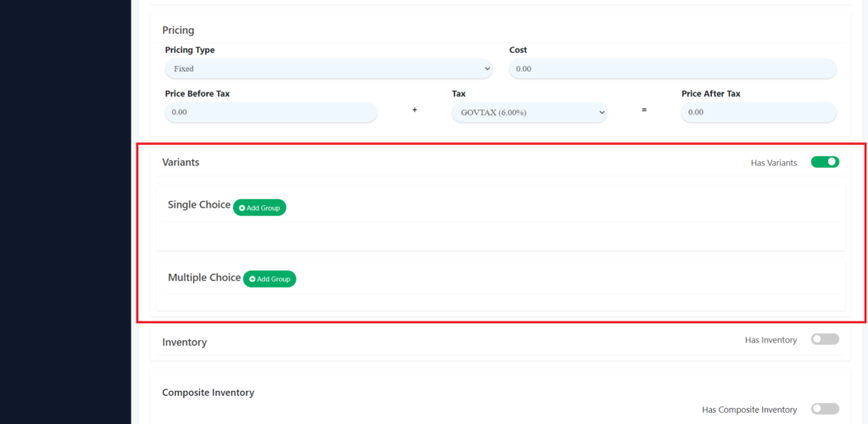The height and width of the screenshot is (424, 868).
Task: Click into the Price Before Tax field
Action: (x=271, y=112)
